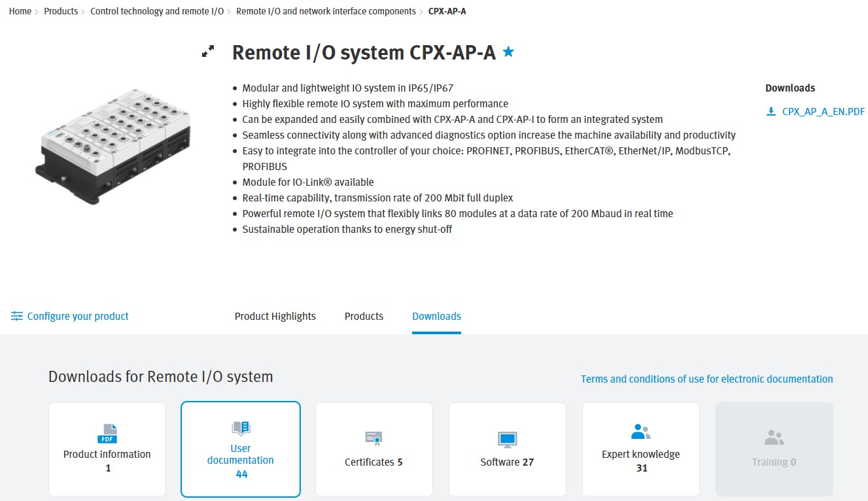Switch to the Products tab
Viewport: 868px width, 501px height.
[x=364, y=316]
